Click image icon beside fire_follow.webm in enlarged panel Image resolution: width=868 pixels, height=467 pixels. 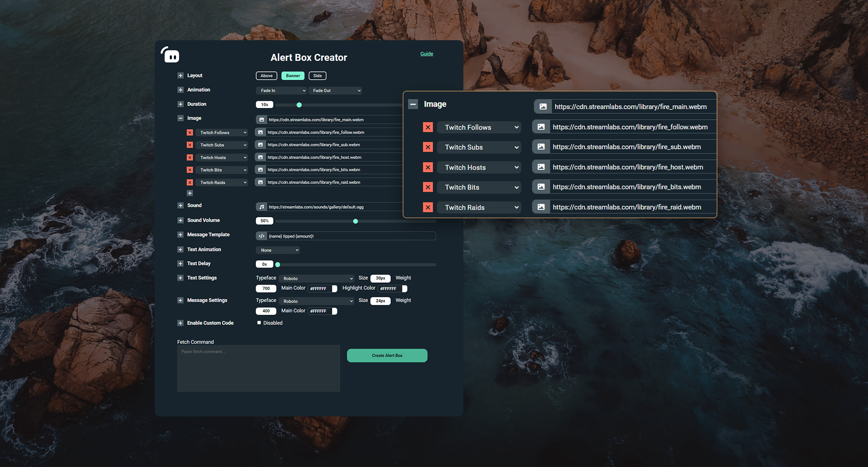pos(541,127)
